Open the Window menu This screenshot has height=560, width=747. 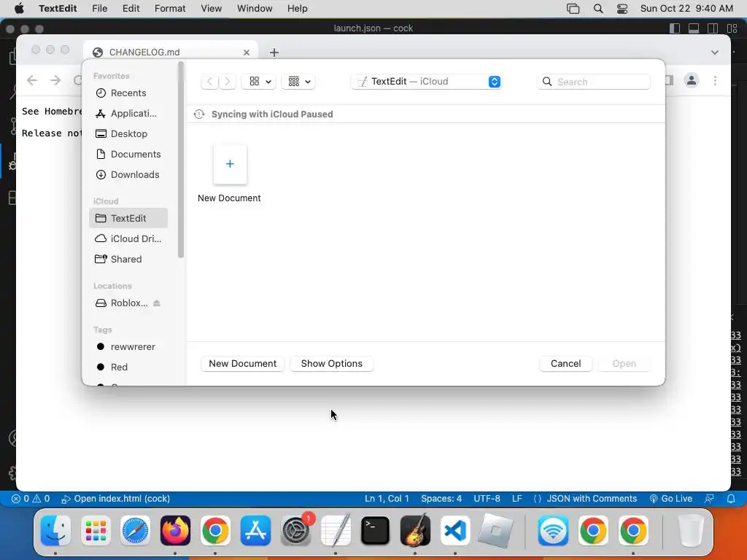pyautogui.click(x=255, y=8)
